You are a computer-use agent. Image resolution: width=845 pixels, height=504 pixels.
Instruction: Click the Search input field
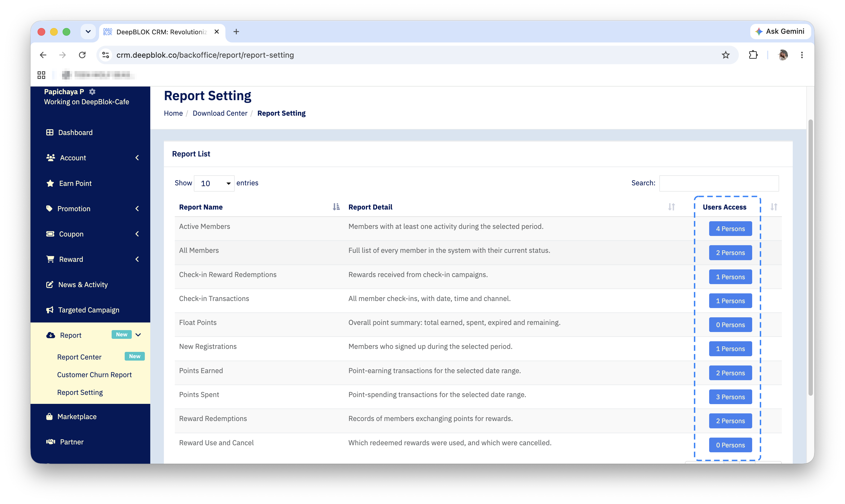pos(719,183)
